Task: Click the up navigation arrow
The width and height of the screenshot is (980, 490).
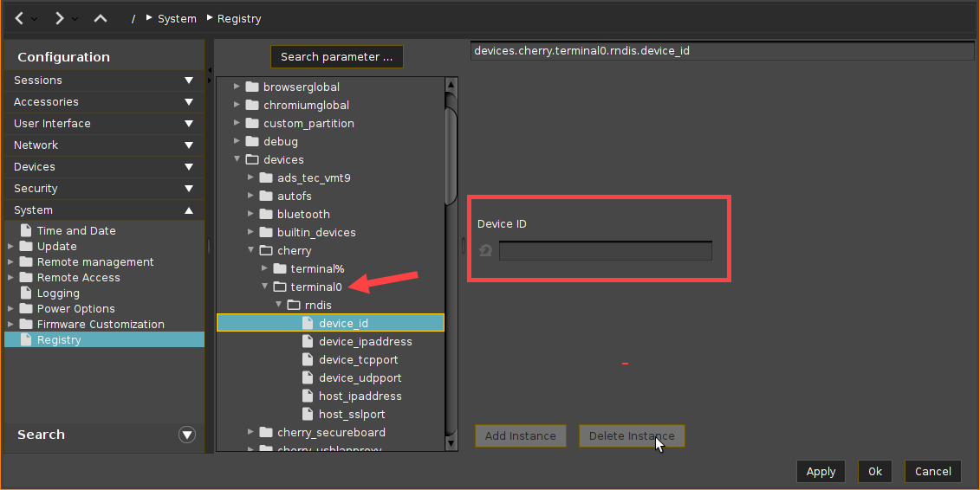Action: click(x=101, y=18)
